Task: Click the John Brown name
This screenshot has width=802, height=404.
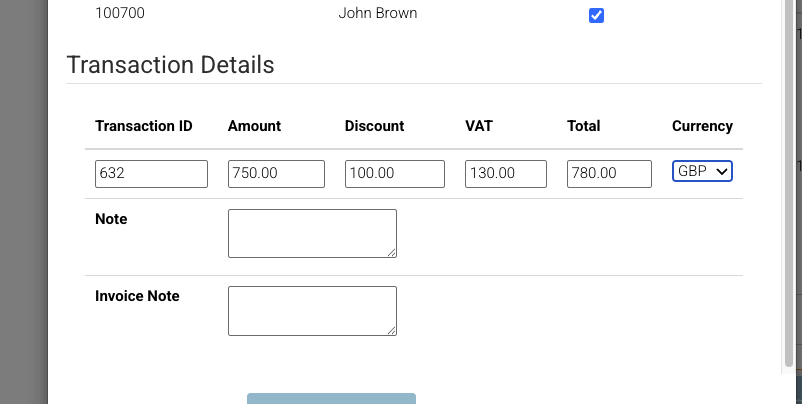Action: 378,13
